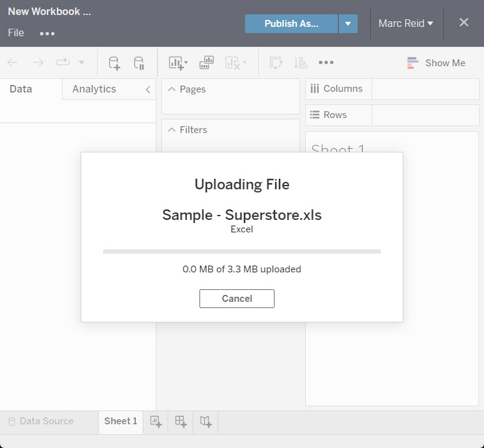Click the Pause Auto Updates icon
This screenshot has height=448, width=484.
(x=139, y=62)
